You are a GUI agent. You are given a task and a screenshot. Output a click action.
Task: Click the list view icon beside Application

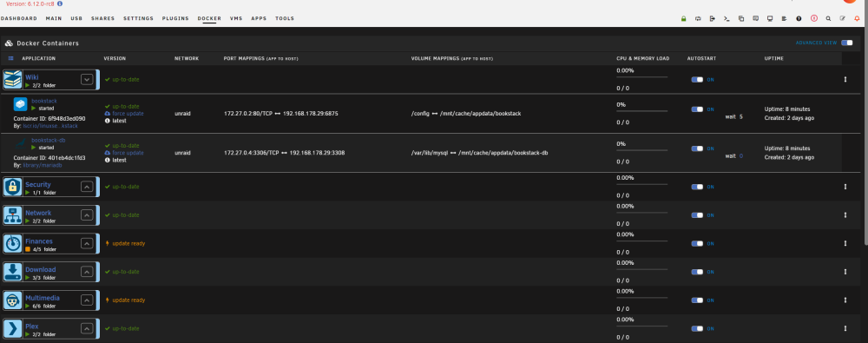11,58
